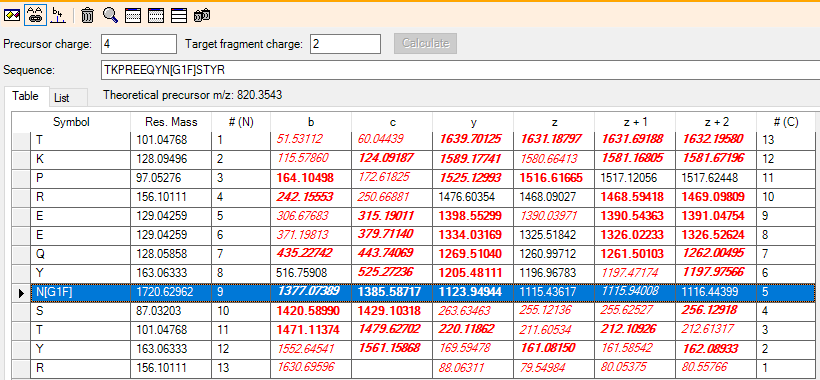Click c value 315.19011
The image size is (820, 380).
(392, 216)
